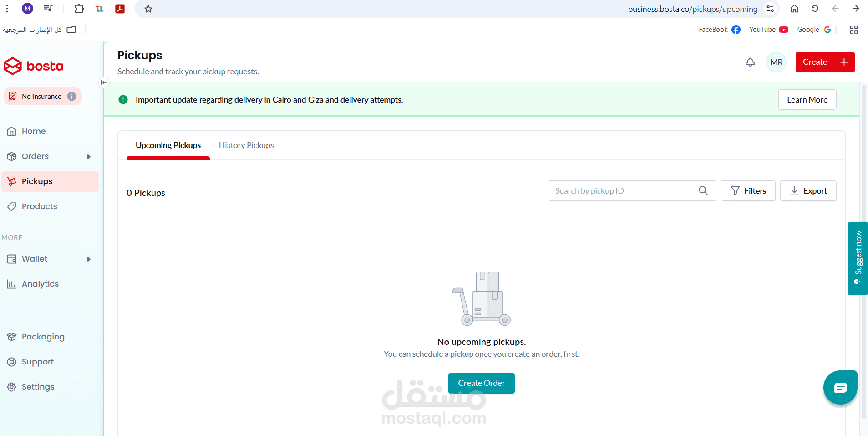Screen dimensions: 868x436
Task: Open the MR profile avatar
Action: click(x=777, y=62)
